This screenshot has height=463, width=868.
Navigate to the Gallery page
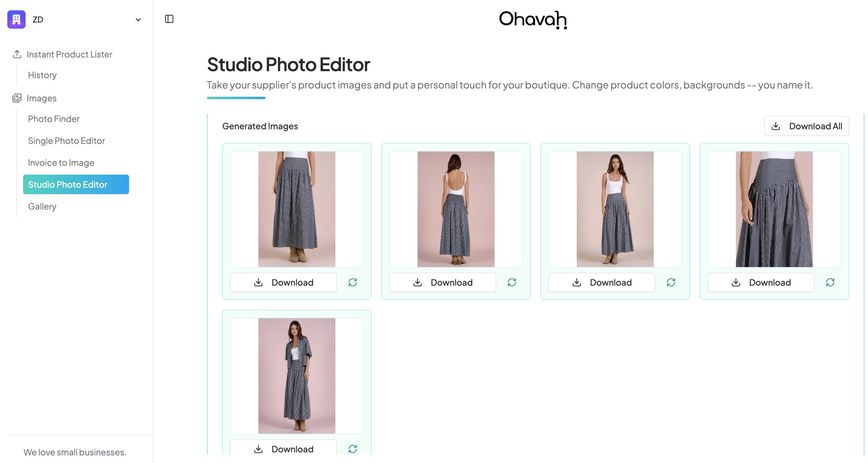pyautogui.click(x=42, y=207)
